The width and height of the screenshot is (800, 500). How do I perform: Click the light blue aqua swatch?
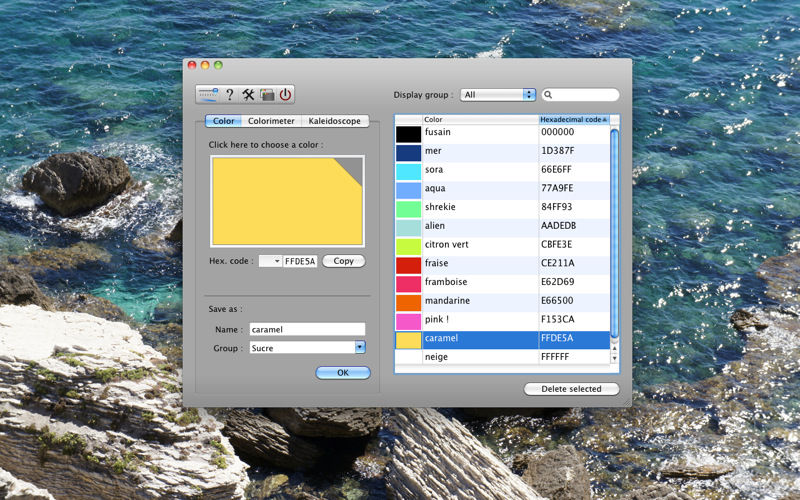[409, 190]
